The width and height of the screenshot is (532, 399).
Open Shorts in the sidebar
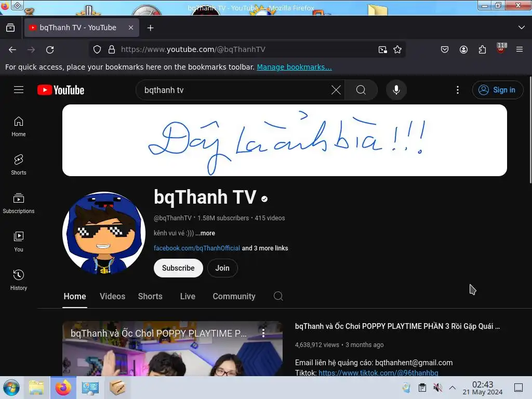(x=19, y=165)
